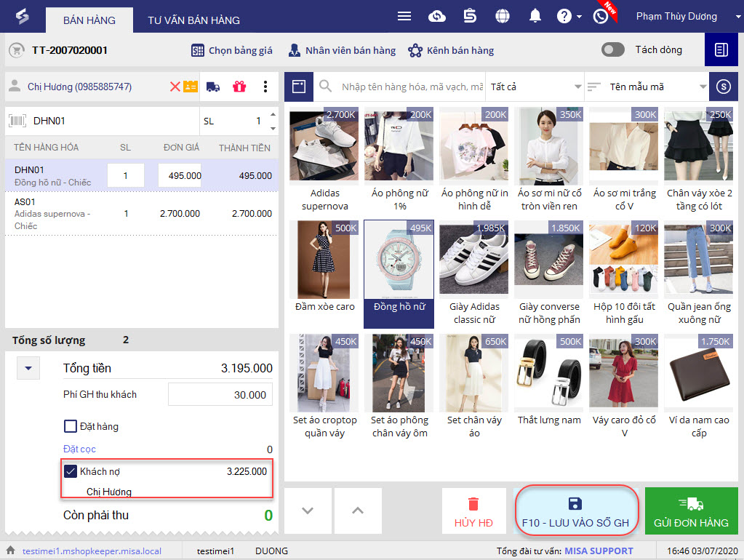The image size is (744, 560).
Task: Select the Bán hàng tab
Action: coord(89,20)
